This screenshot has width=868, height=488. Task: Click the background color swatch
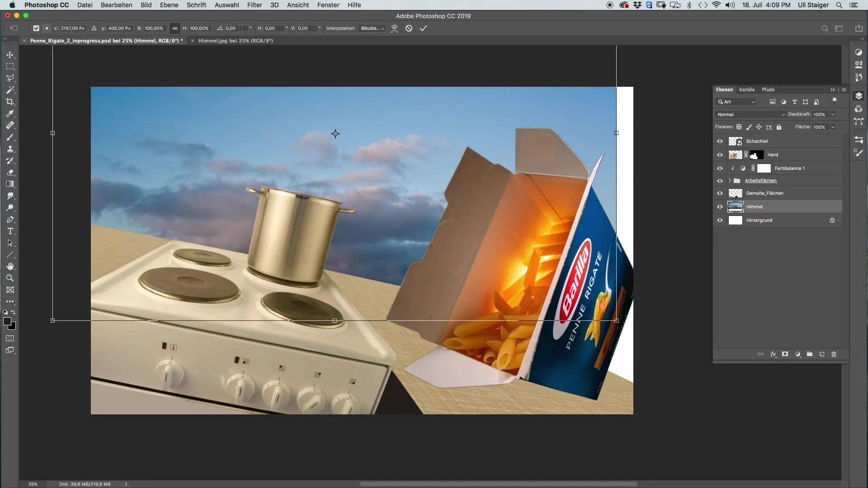(x=13, y=327)
